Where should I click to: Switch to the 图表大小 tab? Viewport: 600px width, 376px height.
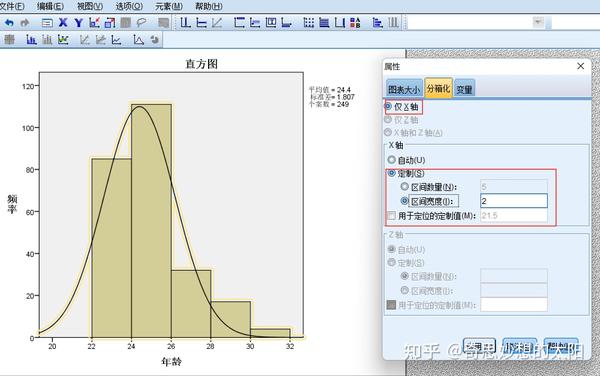pos(404,89)
